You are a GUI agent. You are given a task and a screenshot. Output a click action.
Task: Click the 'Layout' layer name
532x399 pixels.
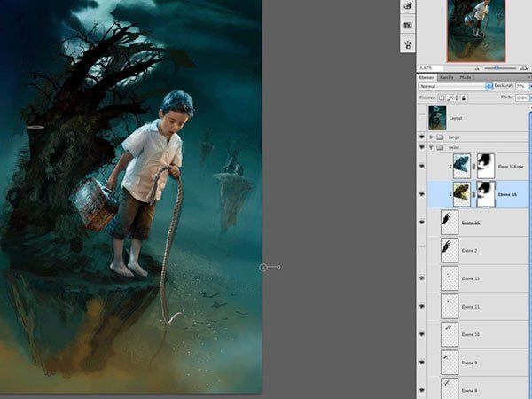(x=456, y=118)
